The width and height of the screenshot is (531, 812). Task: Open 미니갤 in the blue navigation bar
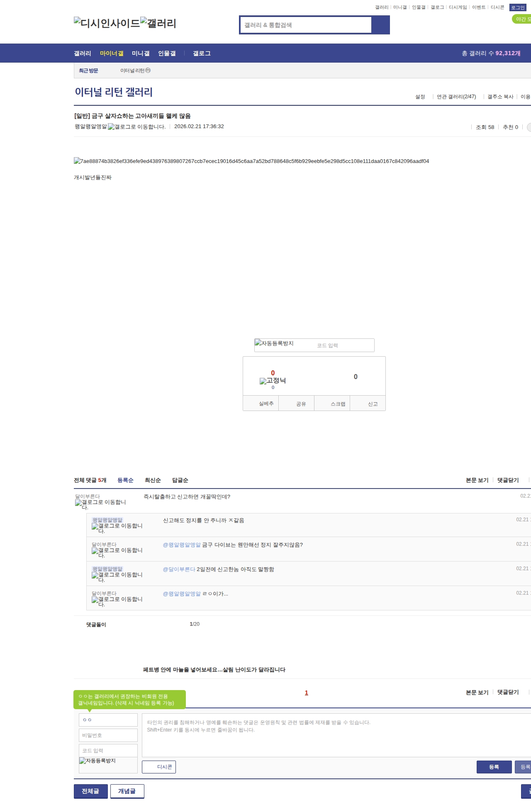[141, 53]
